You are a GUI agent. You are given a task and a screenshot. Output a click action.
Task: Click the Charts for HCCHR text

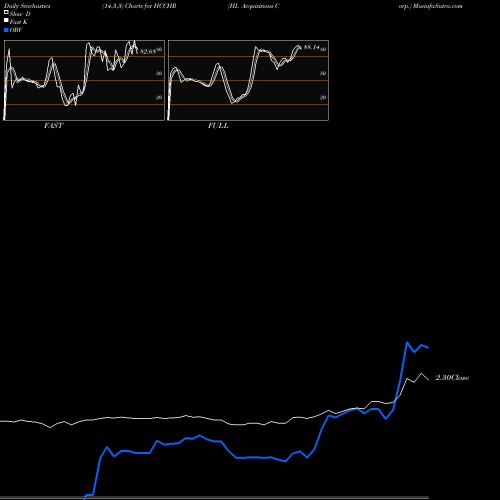(150, 6)
